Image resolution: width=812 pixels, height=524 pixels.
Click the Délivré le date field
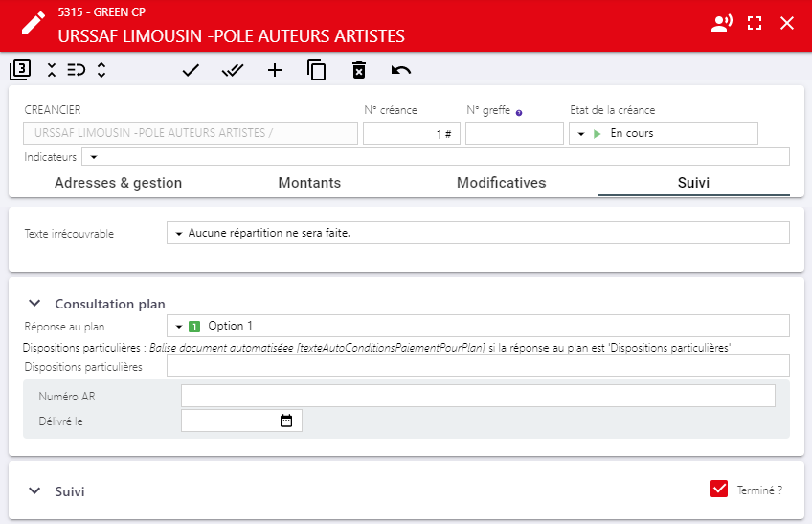242,421
